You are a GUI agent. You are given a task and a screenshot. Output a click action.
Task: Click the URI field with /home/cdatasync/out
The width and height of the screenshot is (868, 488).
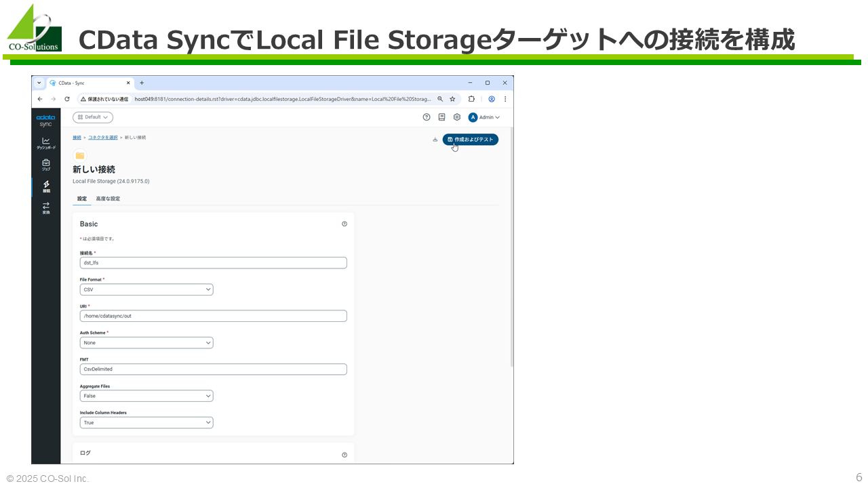click(x=213, y=316)
